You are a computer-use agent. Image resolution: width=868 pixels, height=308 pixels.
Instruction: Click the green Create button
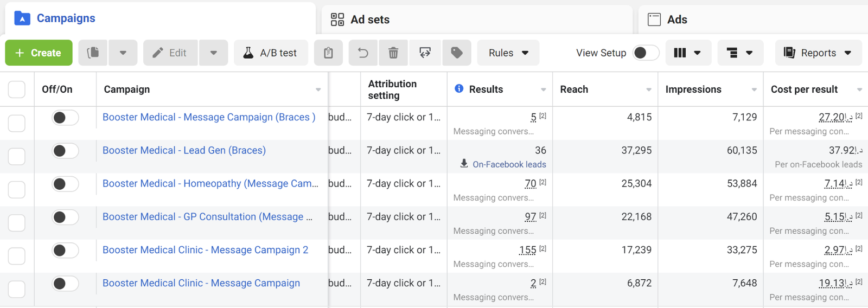39,53
